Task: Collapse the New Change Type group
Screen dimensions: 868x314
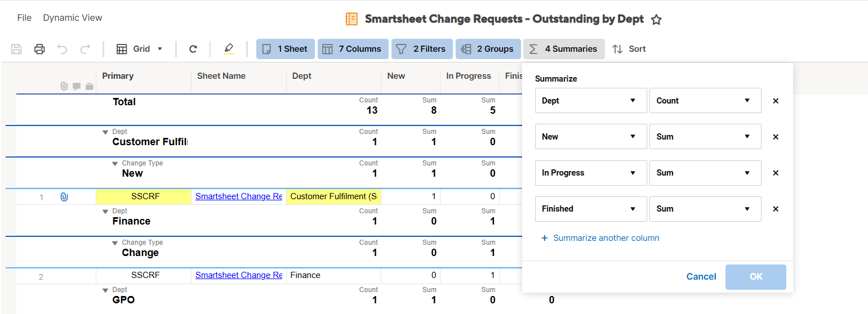Action: pyautogui.click(x=115, y=164)
